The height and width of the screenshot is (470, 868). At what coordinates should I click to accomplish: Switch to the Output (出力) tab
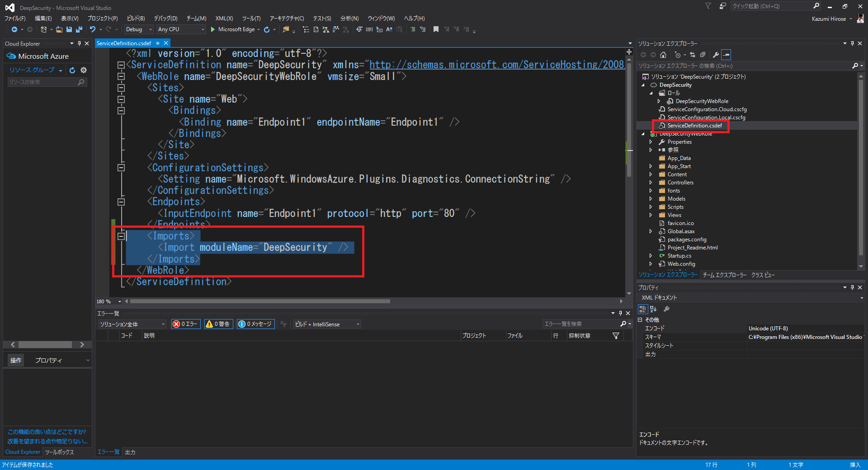[x=130, y=452]
